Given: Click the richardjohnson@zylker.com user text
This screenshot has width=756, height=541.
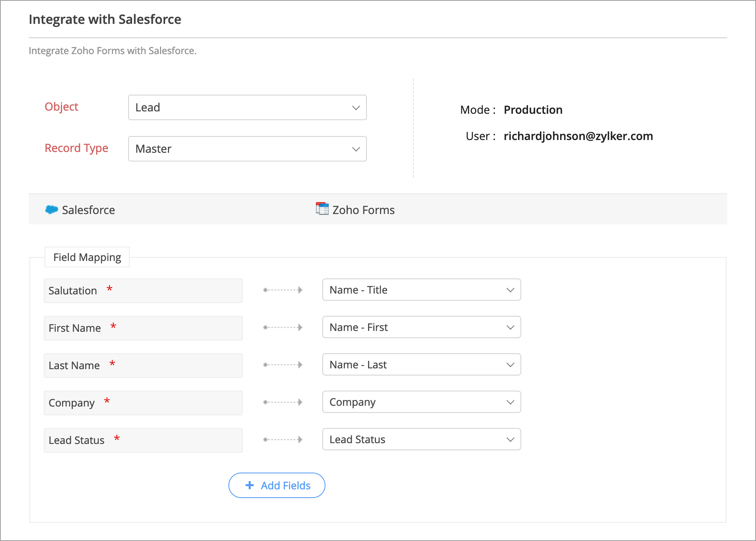Looking at the screenshot, I should click(578, 136).
